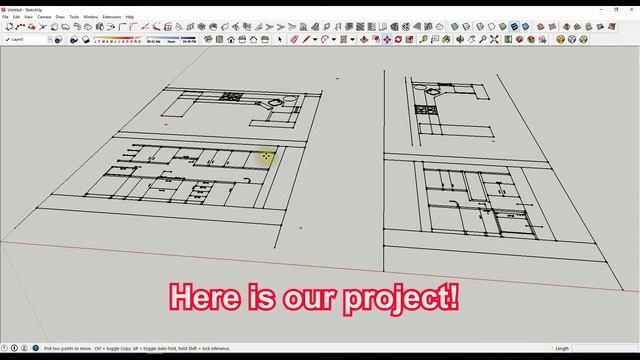640x360 pixels.
Task: Enable Wireframe face style
Action: click(480, 27)
